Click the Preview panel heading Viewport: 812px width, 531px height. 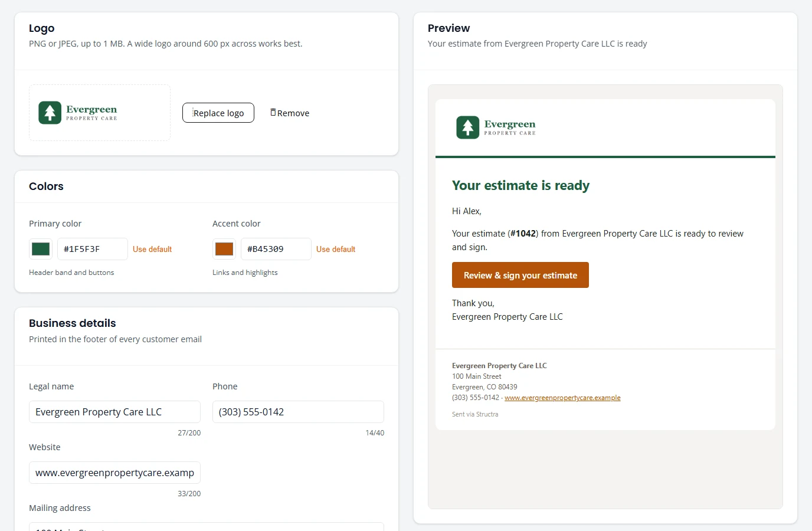(x=448, y=28)
